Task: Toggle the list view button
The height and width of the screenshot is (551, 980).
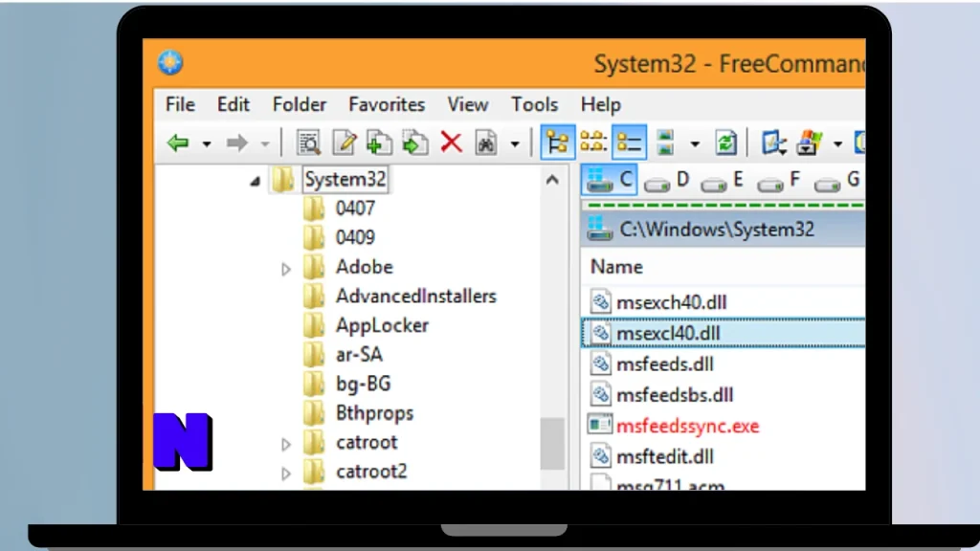Action: pos(630,143)
